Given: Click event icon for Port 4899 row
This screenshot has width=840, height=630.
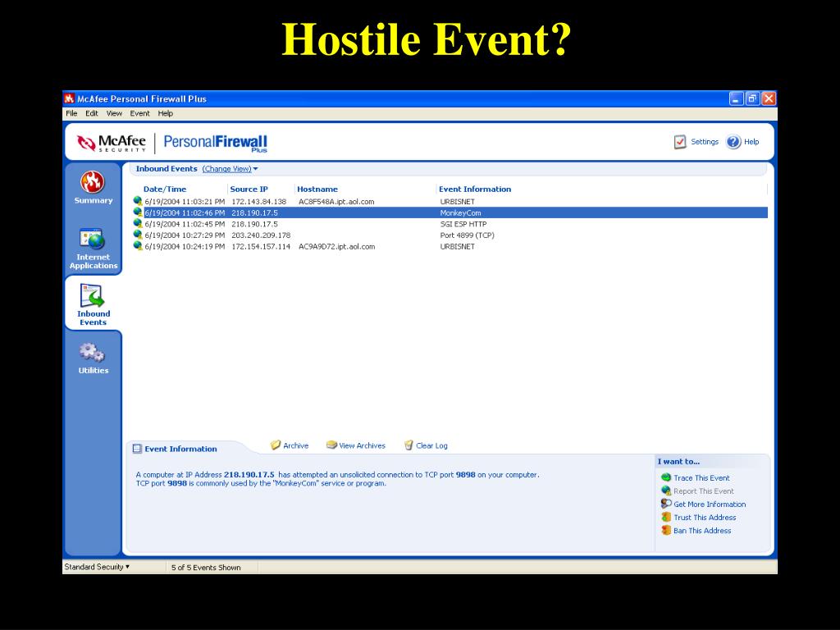Looking at the screenshot, I should pos(138,235).
